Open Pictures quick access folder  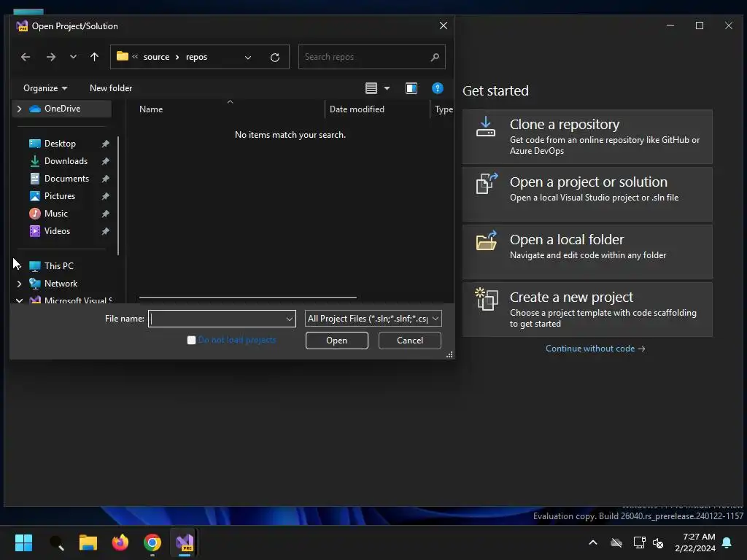(60, 195)
